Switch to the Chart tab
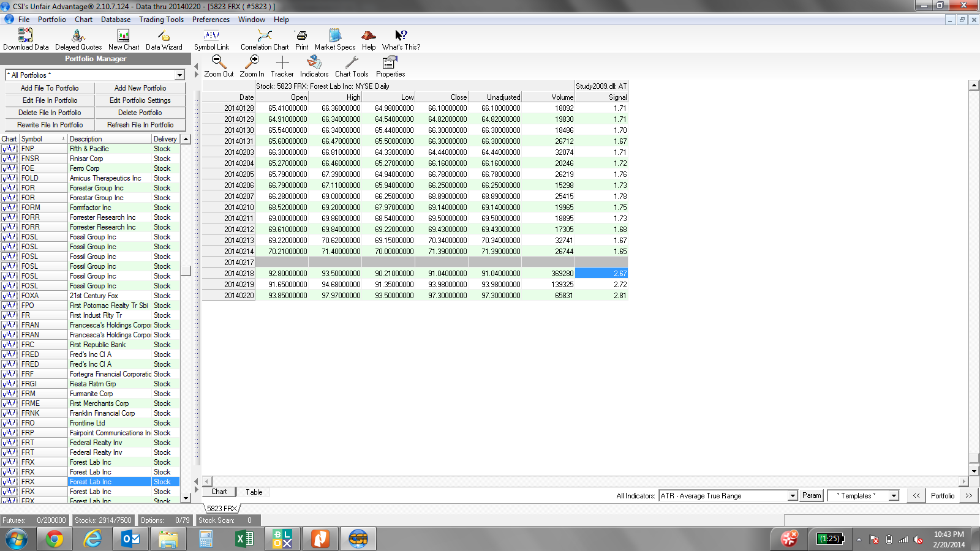The image size is (980, 551). click(219, 492)
